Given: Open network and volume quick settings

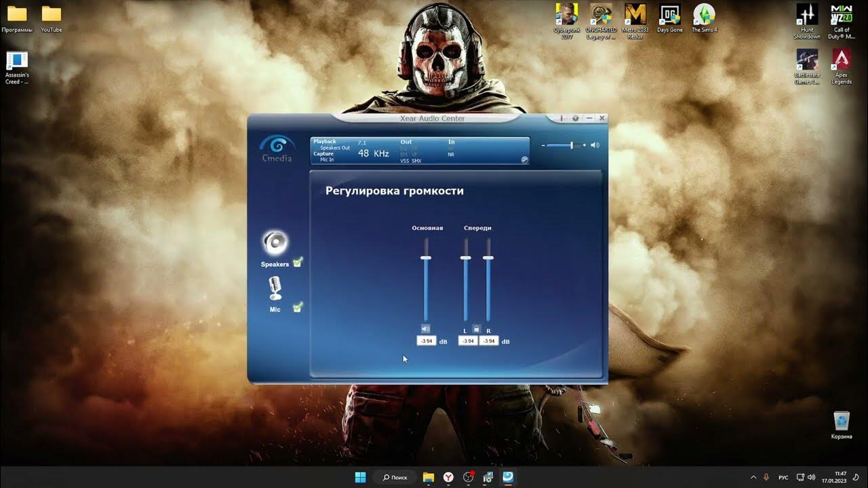Looking at the screenshot, I should (806, 477).
